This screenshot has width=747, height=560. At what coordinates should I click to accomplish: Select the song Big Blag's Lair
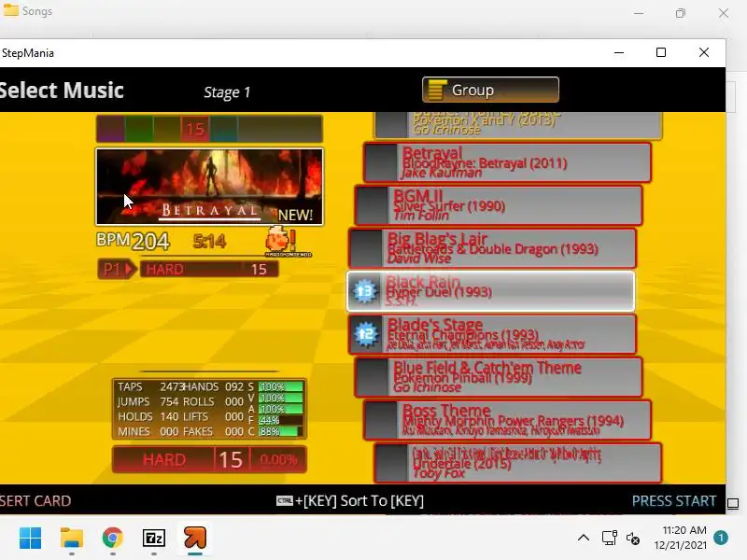(492, 248)
